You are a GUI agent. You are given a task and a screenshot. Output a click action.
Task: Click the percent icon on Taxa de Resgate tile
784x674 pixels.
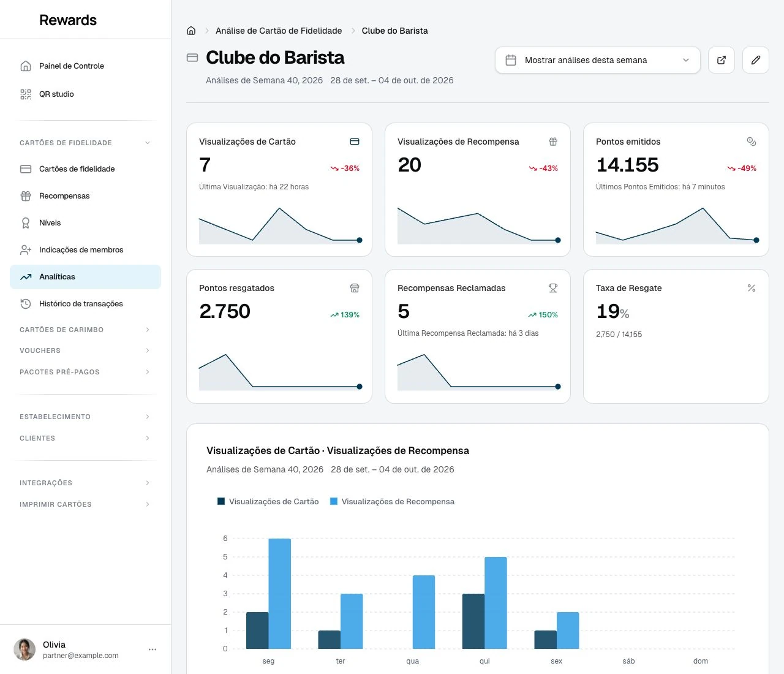click(752, 288)
